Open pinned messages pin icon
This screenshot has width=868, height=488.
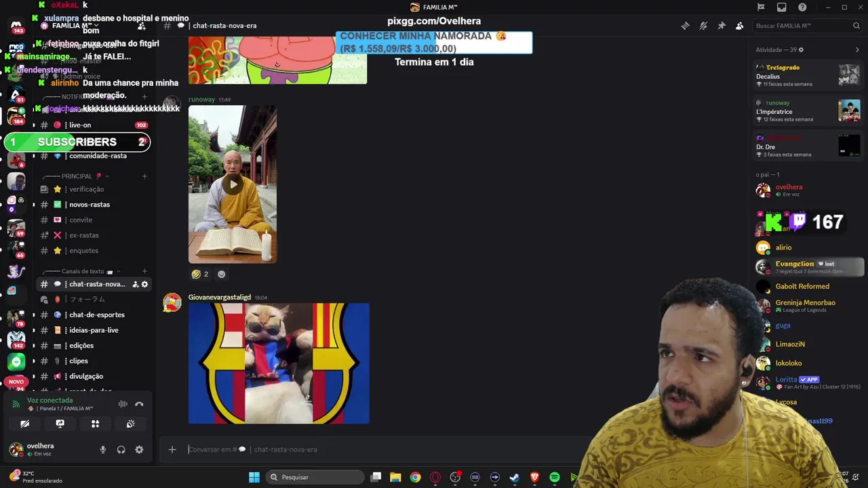pyautogui.click(x=722, y=26)
